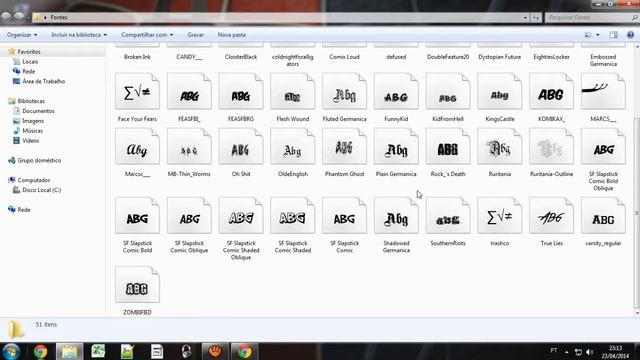Open Favoritos in the navigation pane
The image size is (640, 360).
point(29,52)
